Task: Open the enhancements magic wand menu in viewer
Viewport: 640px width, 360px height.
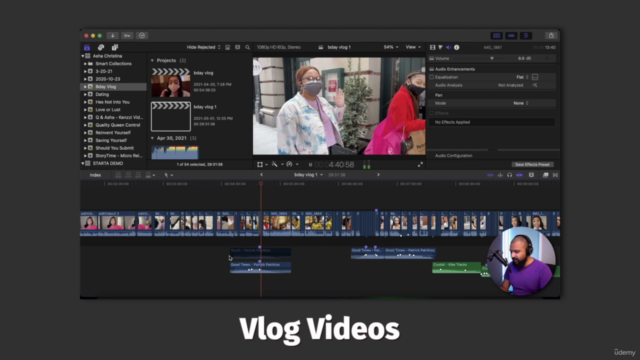Action: point(277,164)
